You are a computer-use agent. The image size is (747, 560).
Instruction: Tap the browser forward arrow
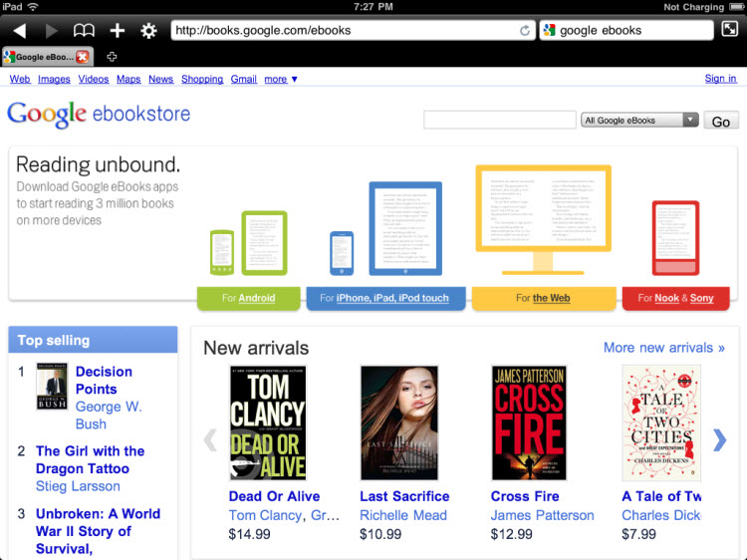click(x=51, y=31)
